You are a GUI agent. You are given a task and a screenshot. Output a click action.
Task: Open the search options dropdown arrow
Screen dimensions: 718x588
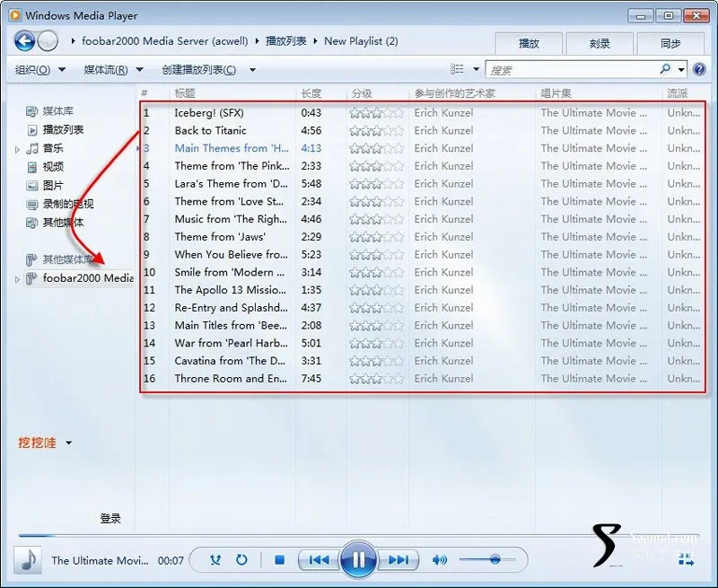(681, 70)
